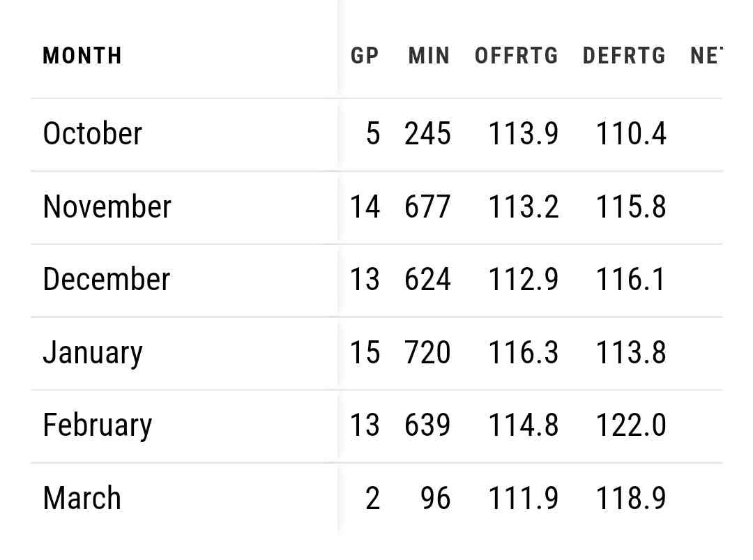Select the October row label

point(93,134)
